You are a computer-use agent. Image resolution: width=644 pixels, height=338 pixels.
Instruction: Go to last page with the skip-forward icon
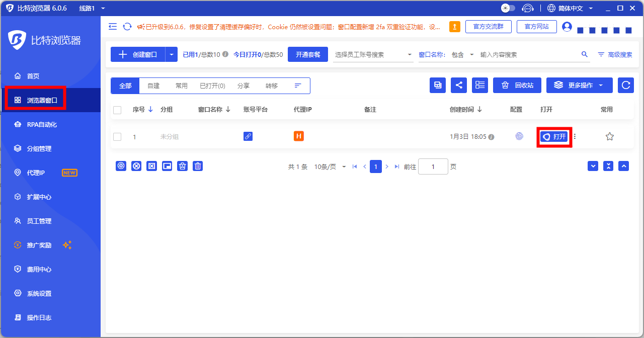pos(397,166)
